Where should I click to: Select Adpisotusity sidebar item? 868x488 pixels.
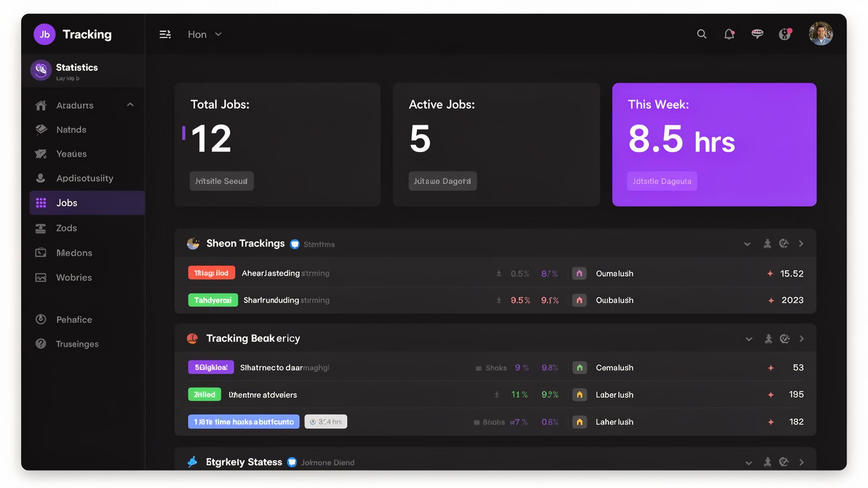(x=85, y=178)
